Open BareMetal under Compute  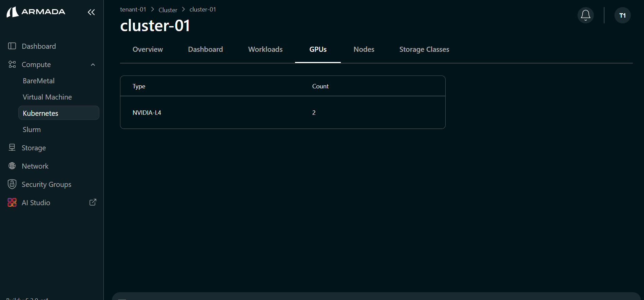point(39,81)
